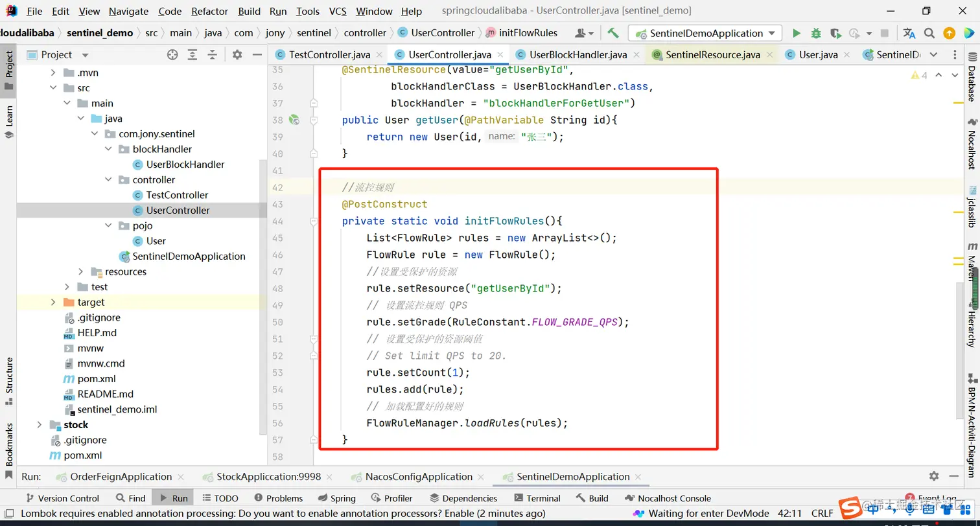This screenshot has height=526, width=980.
Task: Click 42:11 caret position in status bar
Action: [789, 513]
